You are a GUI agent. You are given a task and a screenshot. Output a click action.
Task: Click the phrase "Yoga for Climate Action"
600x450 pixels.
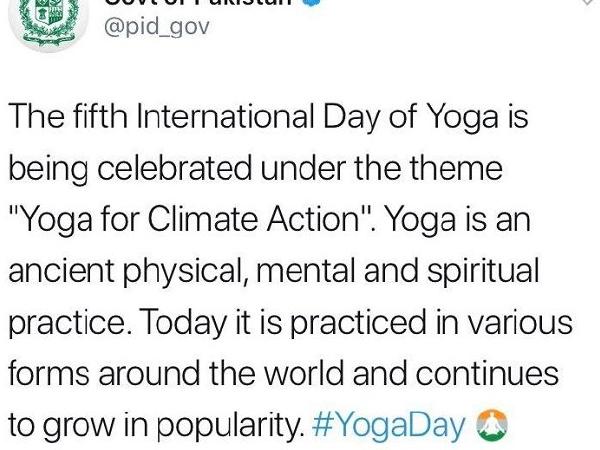tap(190, 220)
